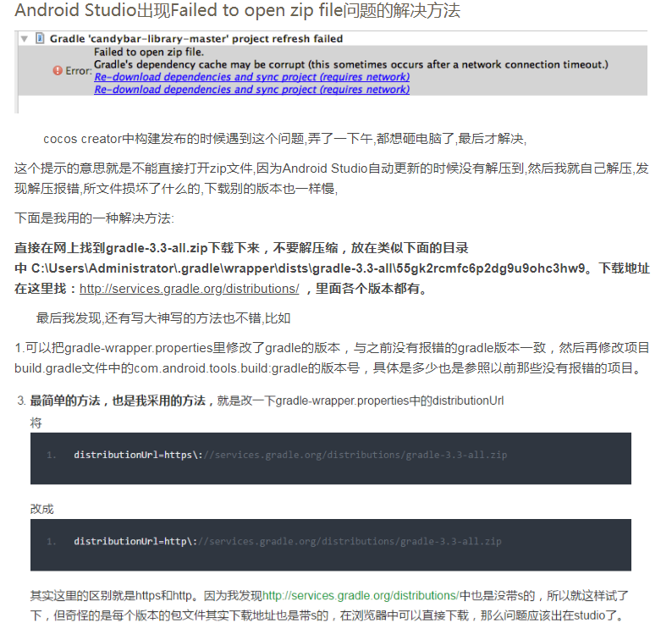
Task: Click the 'cocos creator' paragraph
Action: pyautogui.click(x=285, y=139)
